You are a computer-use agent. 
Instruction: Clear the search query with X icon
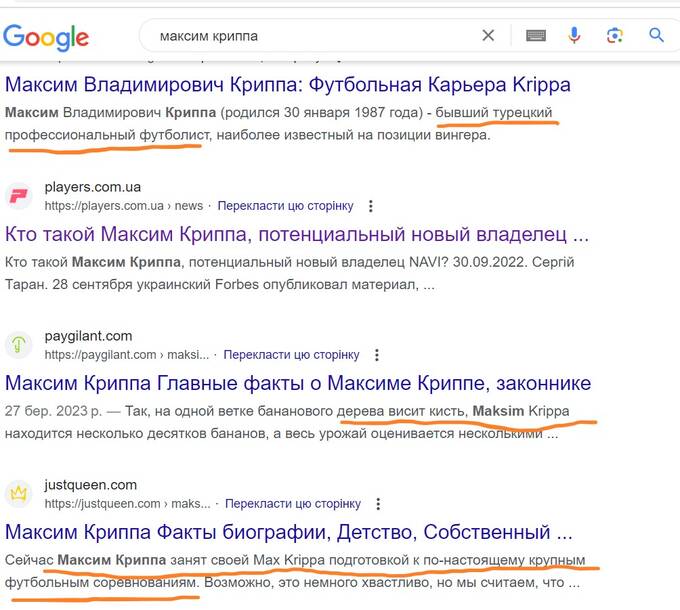(x=488, y=36)
